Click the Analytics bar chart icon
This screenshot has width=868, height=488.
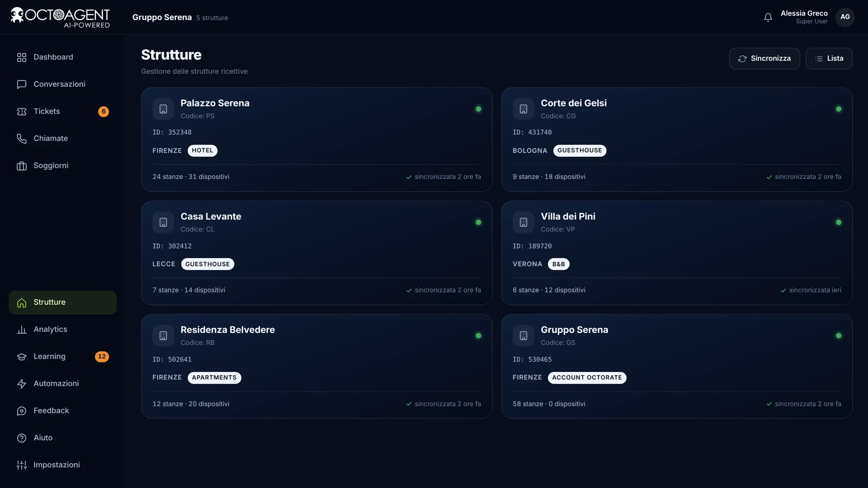point(22,330)
